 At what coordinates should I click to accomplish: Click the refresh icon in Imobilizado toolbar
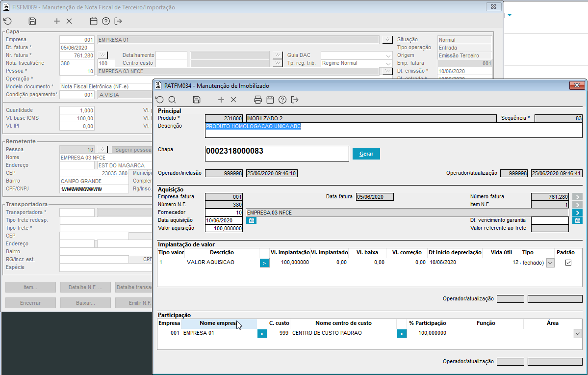(x=159, y=100)
